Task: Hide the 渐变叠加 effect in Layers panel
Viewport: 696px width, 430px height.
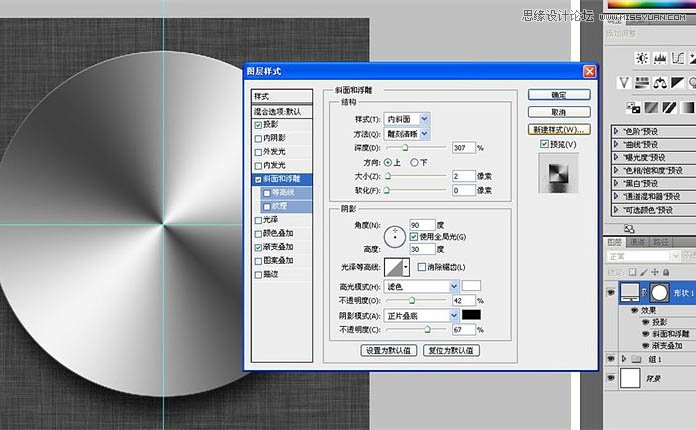Action: click(x=646, y=345)
